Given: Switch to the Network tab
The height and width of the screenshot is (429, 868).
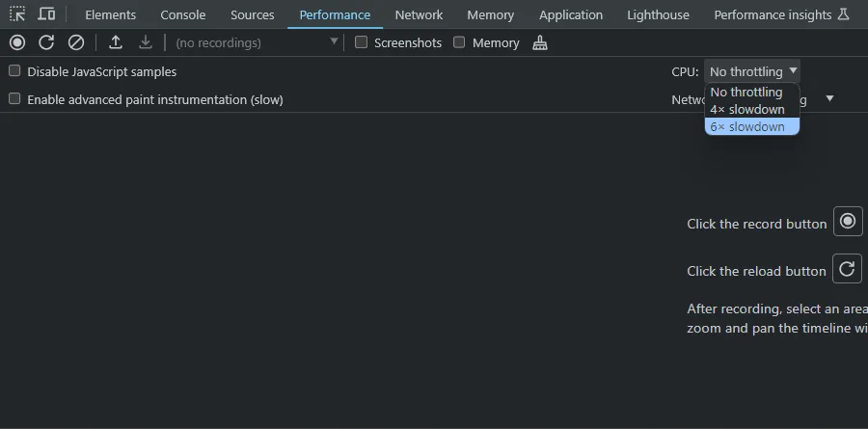Looking at the screenshot, I should 419,15.
